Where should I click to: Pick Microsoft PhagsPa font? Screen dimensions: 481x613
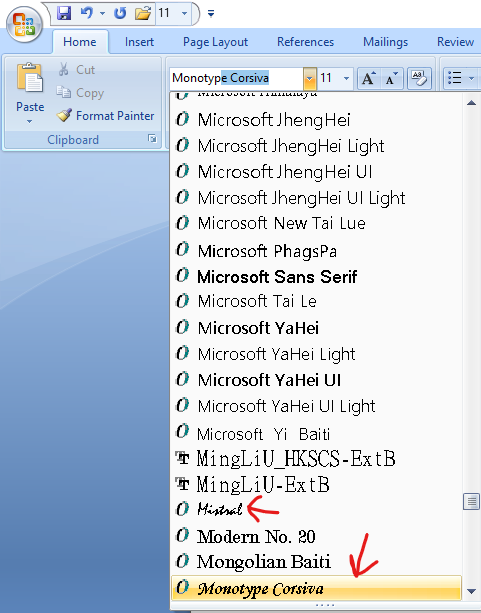(316, 250)
